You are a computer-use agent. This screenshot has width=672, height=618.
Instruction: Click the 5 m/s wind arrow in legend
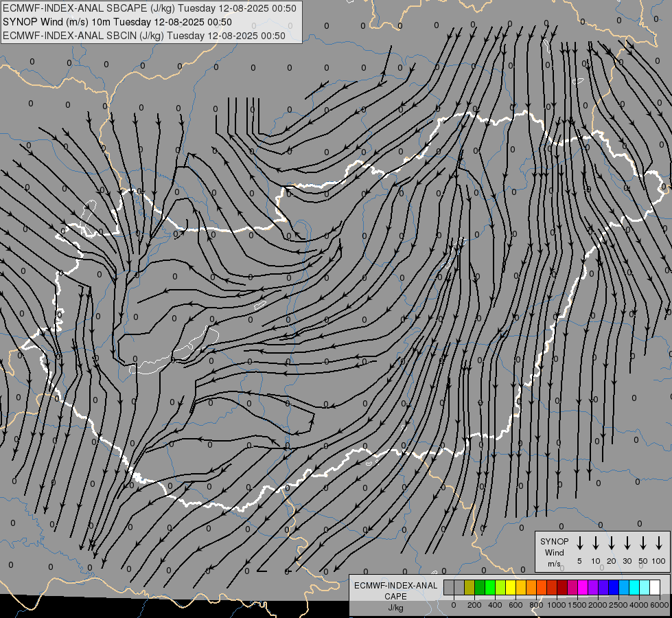pos(580,543)
